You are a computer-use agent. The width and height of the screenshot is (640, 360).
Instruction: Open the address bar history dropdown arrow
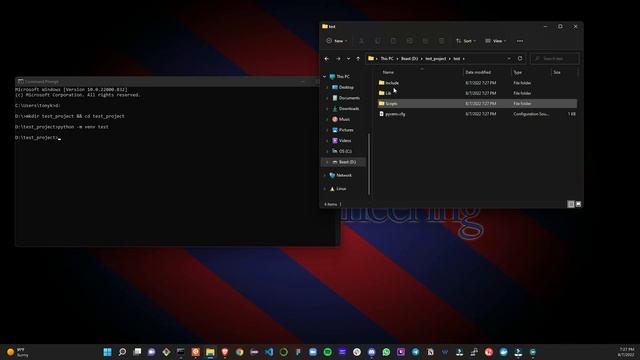tap(509, 59)
